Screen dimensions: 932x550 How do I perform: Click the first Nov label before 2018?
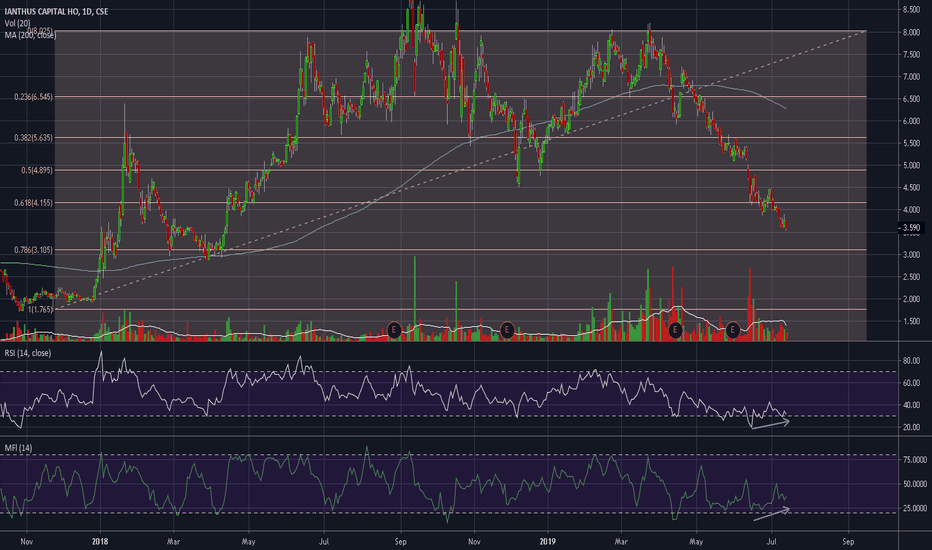pos(26,542)
